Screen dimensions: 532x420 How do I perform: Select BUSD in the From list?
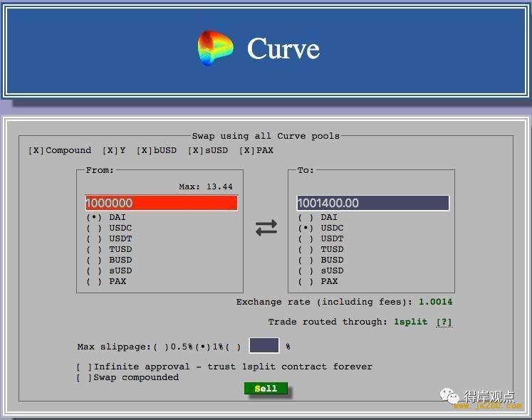click(x=94, y=261)
